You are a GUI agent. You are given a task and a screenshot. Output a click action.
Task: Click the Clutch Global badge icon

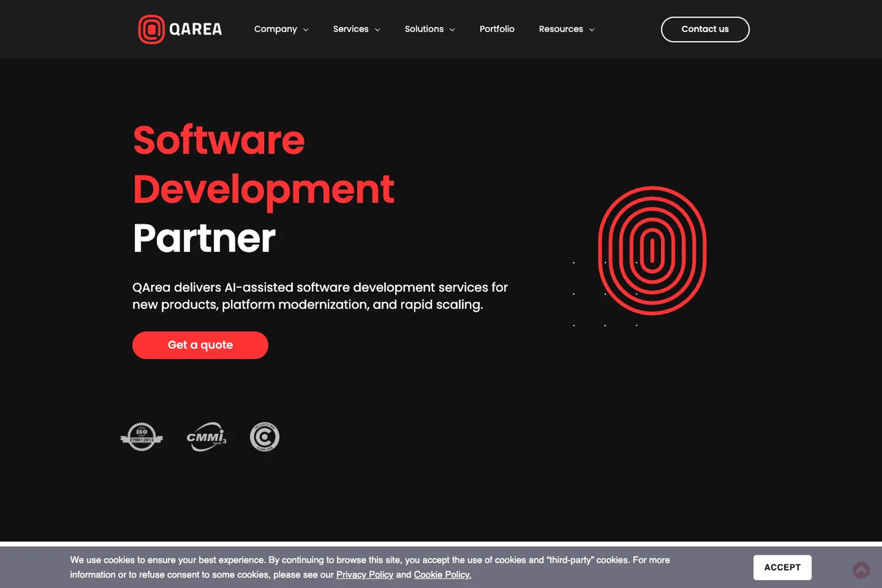click(264, 437)
